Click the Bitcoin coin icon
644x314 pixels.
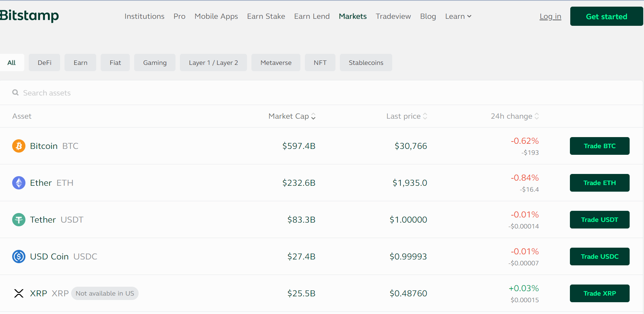point(19,146)
